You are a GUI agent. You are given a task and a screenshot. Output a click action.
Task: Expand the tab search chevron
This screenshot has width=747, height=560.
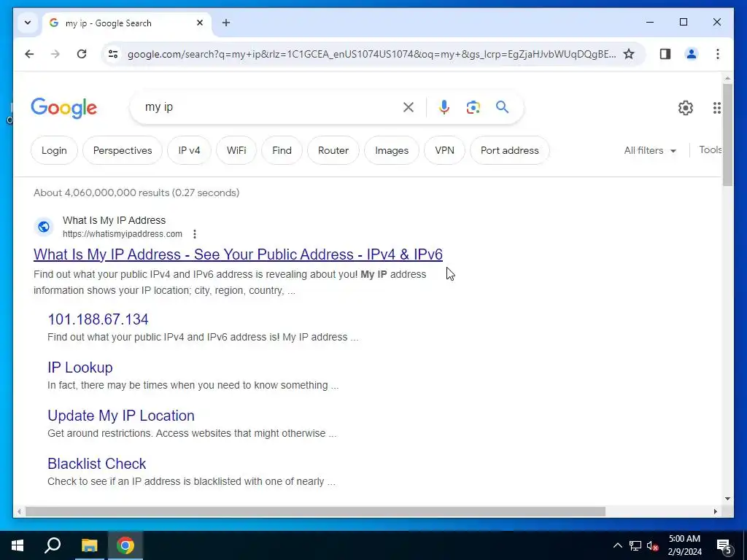(x=28, y=23)
